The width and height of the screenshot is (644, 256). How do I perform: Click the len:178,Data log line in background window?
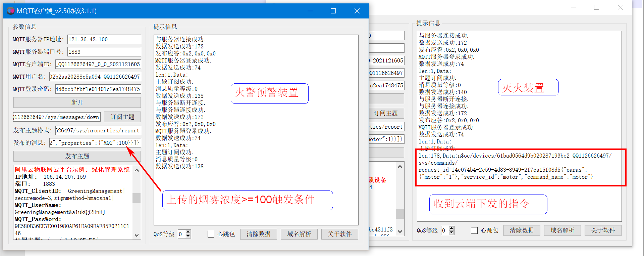pyautogui.click(x=515, y=156)
